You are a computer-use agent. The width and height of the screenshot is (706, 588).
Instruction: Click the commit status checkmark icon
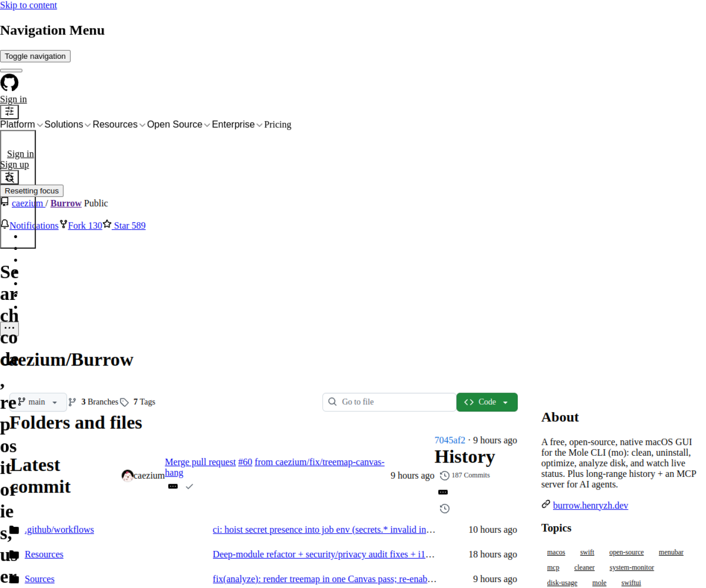[189, 487]
